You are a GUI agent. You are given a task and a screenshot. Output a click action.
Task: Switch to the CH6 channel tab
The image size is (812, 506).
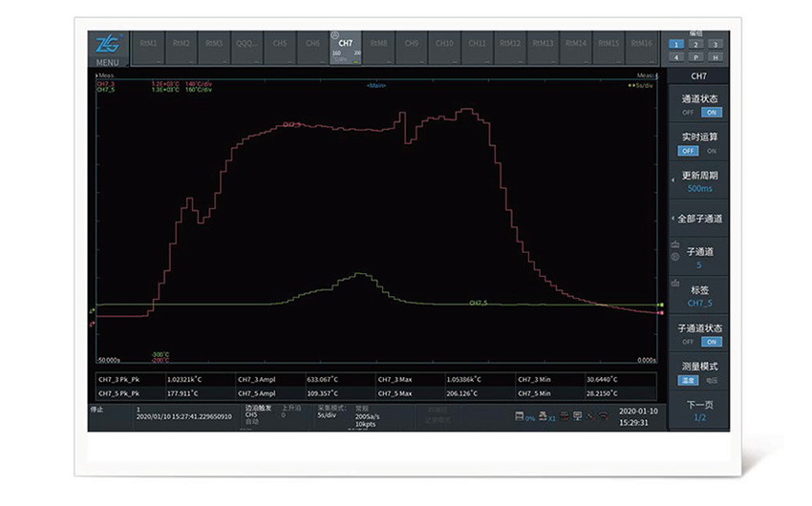point(312,48)
